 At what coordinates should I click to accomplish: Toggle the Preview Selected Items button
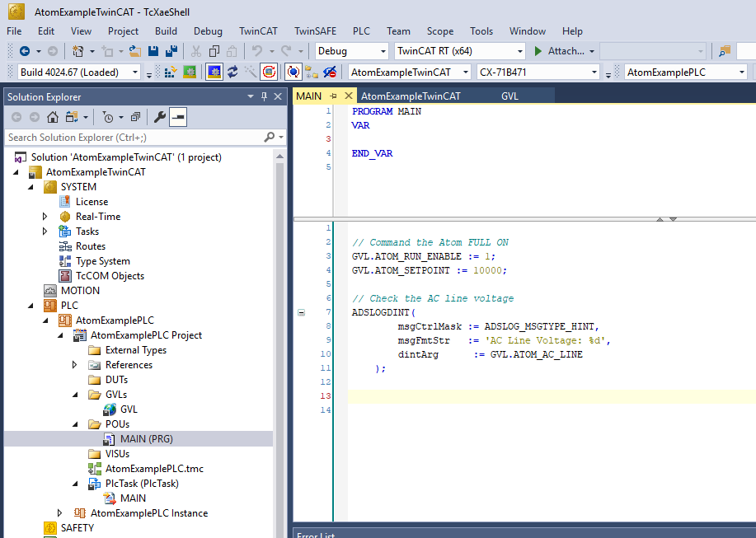pyautogui.click(x=178, y=117)
